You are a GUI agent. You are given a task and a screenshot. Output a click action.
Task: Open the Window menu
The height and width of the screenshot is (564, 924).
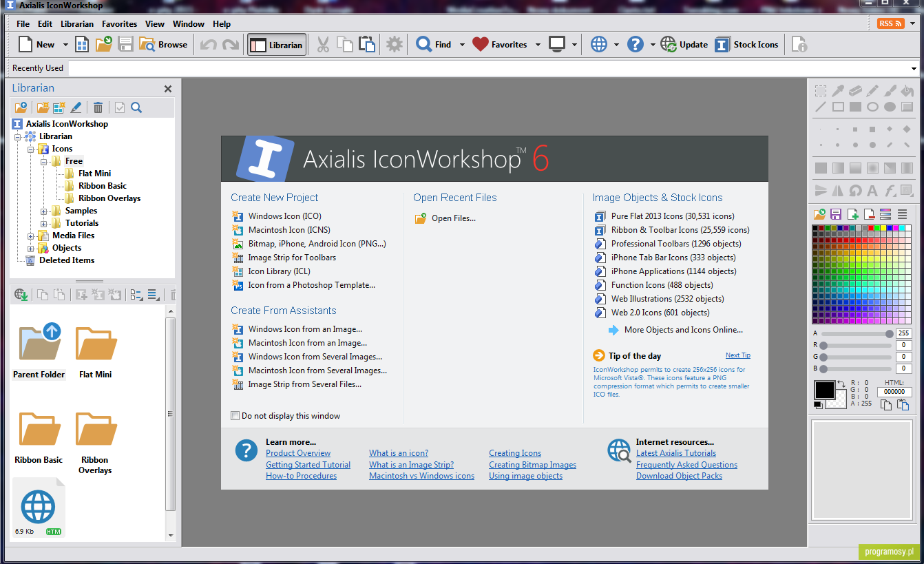[x=189, y=23]
